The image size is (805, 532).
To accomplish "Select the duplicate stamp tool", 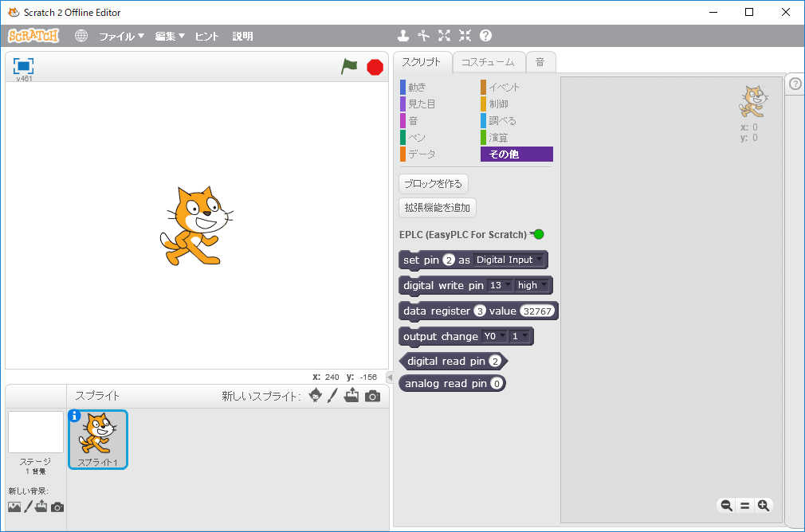I will [x=404, y=36].
